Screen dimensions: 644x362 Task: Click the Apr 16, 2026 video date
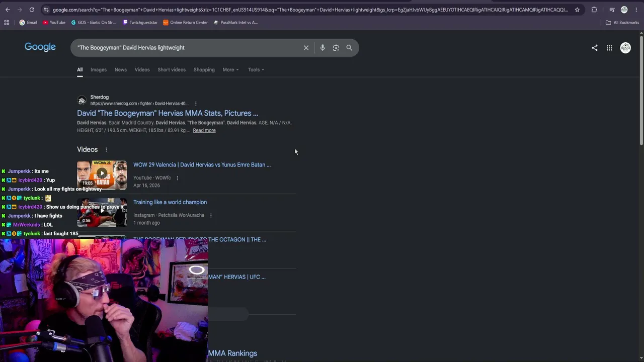pos(146,186)
